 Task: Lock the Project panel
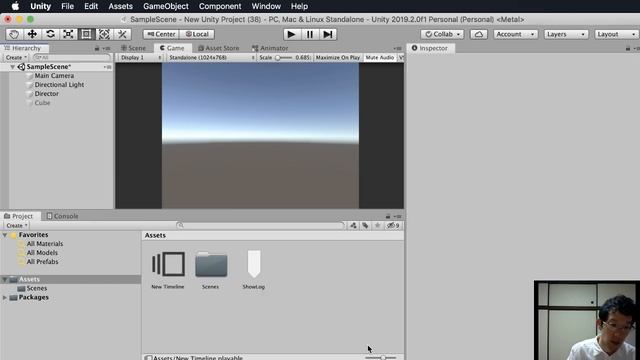(x=388, y=216)
